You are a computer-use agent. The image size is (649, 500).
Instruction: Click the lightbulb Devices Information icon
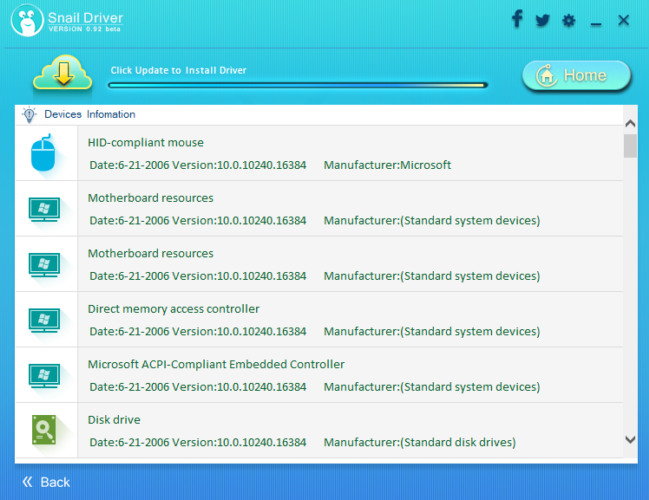[28, 114]
